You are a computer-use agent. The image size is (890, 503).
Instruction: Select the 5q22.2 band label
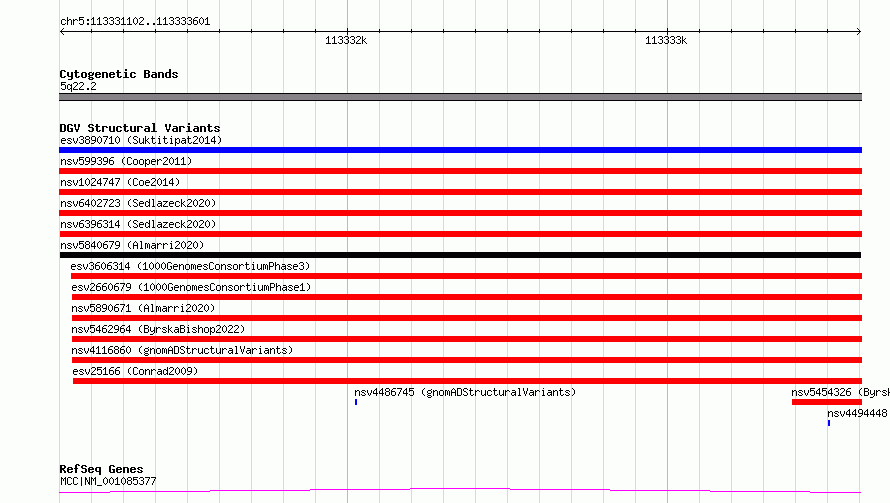pyautogui.click(x=78, y=86)
